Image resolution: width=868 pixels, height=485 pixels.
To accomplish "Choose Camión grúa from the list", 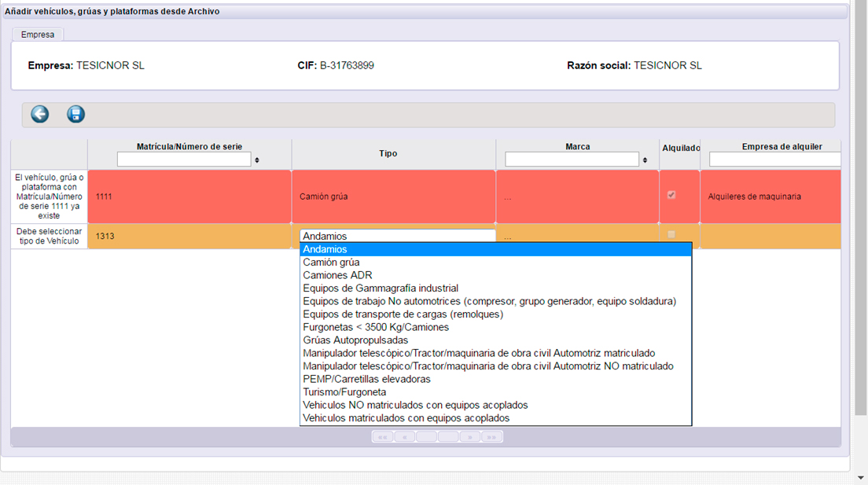I will pos(495,263).
